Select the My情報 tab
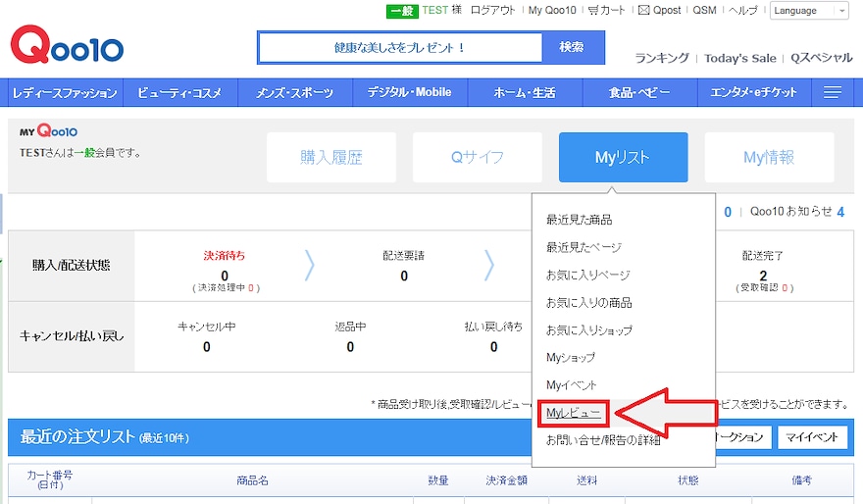Viewport: 863px width, 504px height. [769, 157]
